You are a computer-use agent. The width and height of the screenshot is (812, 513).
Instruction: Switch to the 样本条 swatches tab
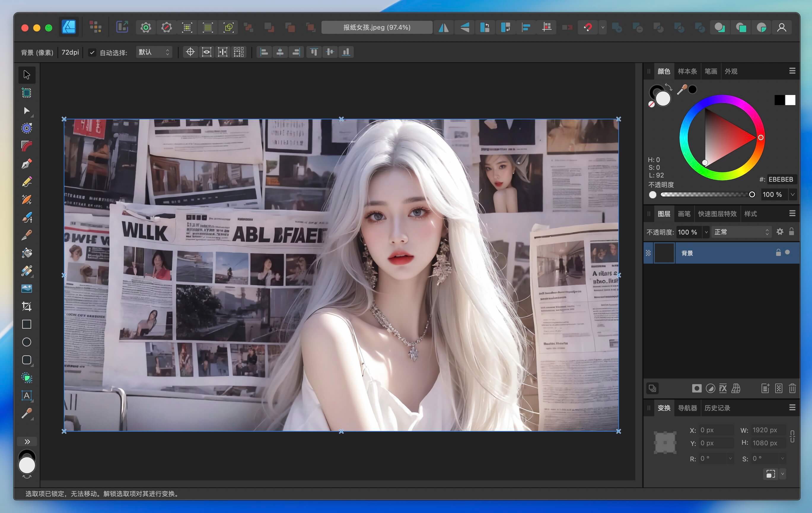coord(687,71)
